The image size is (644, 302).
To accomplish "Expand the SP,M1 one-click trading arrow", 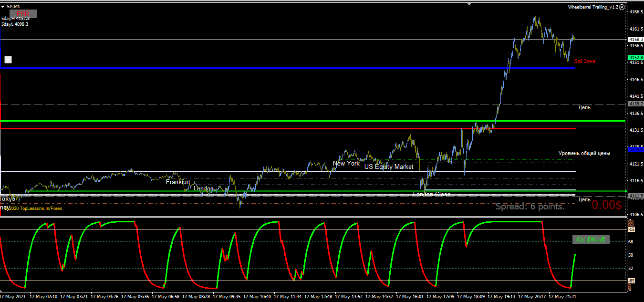I will coord(4,6).
